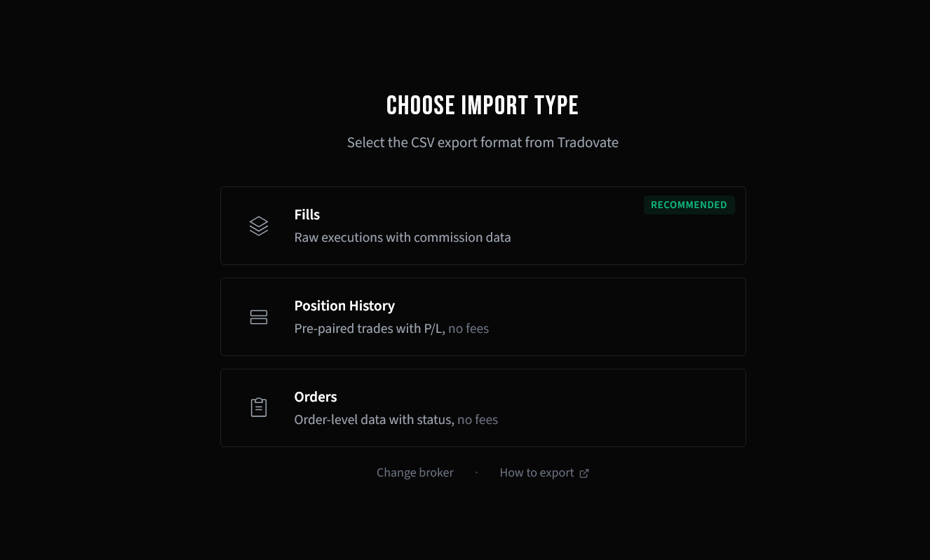Click the 'Pre-paired trades with P/L' text

[x=370, y=328]
